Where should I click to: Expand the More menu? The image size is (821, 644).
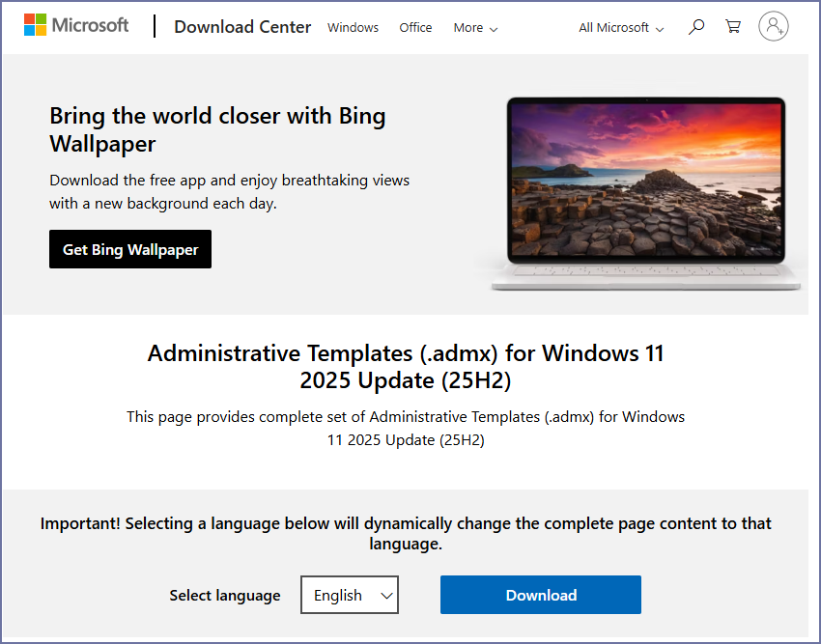click(x=475, y=28)
